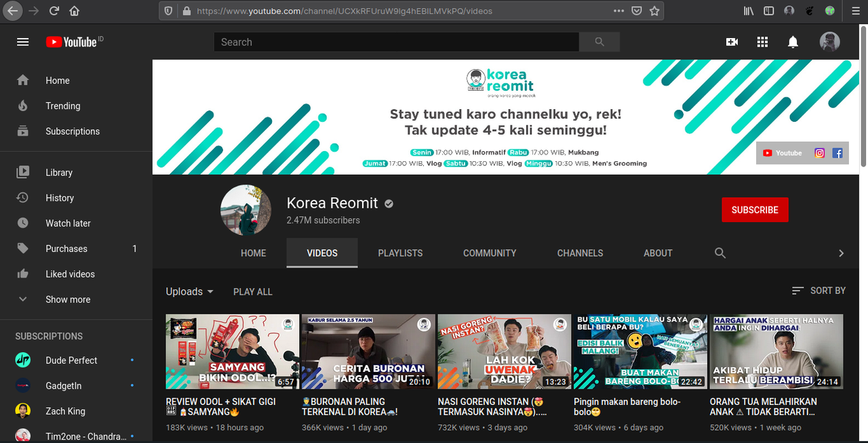
Task: Open the PLAYLISTS tab
Action: [400, 253]
